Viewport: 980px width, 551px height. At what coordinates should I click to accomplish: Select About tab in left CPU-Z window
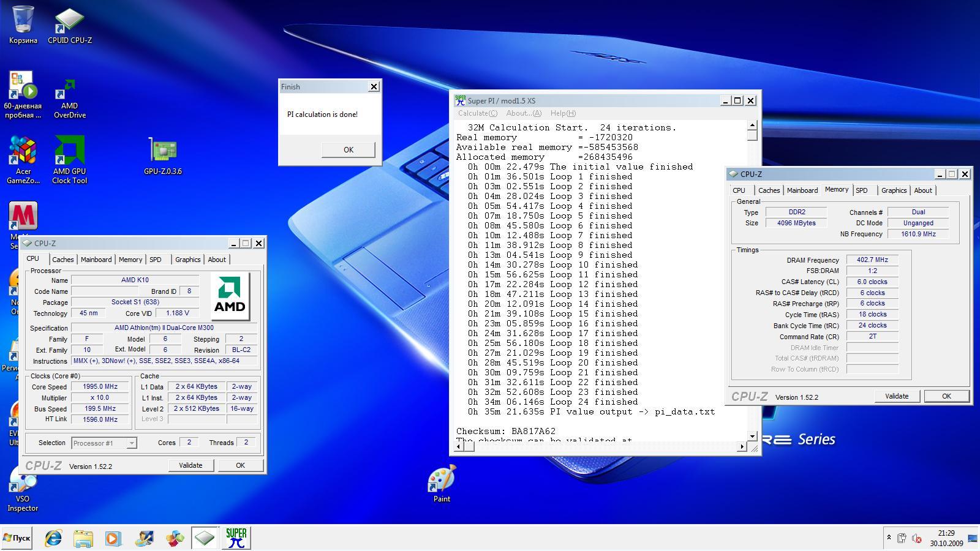[x=217, y=260]
